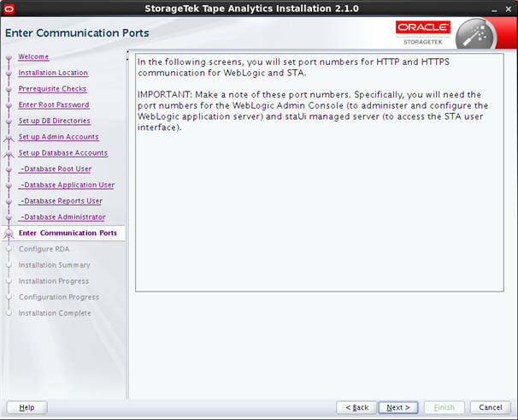Close the installer window

(509, 9)
